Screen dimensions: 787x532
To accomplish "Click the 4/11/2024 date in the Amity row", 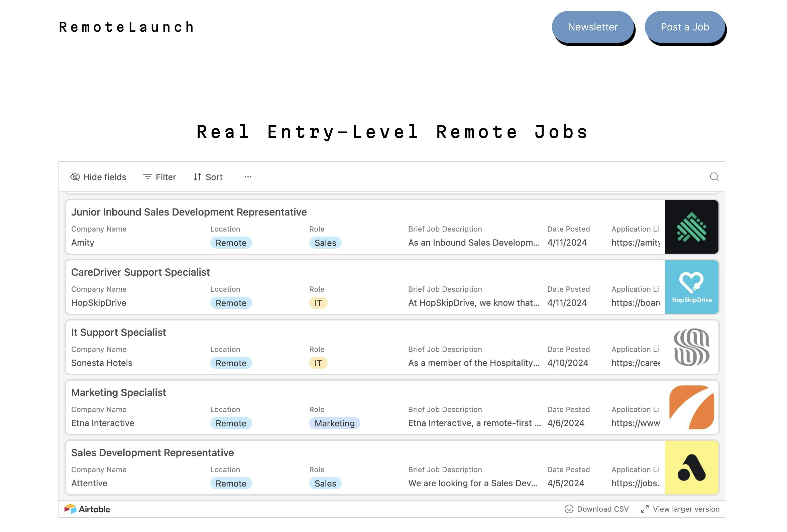I will click(567, 243).
